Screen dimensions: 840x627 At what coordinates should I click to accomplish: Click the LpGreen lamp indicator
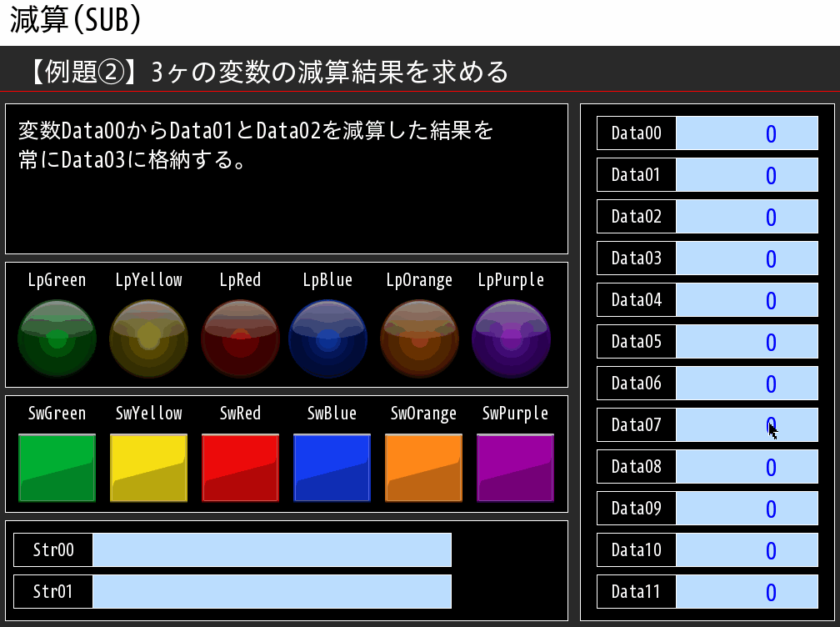click(57, 339)
